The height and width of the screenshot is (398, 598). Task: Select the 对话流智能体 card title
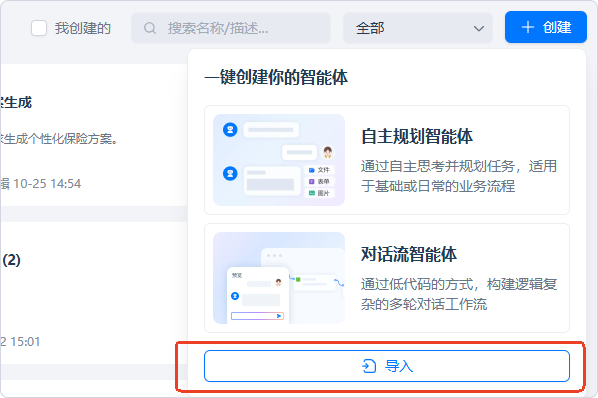pos(409,254)
